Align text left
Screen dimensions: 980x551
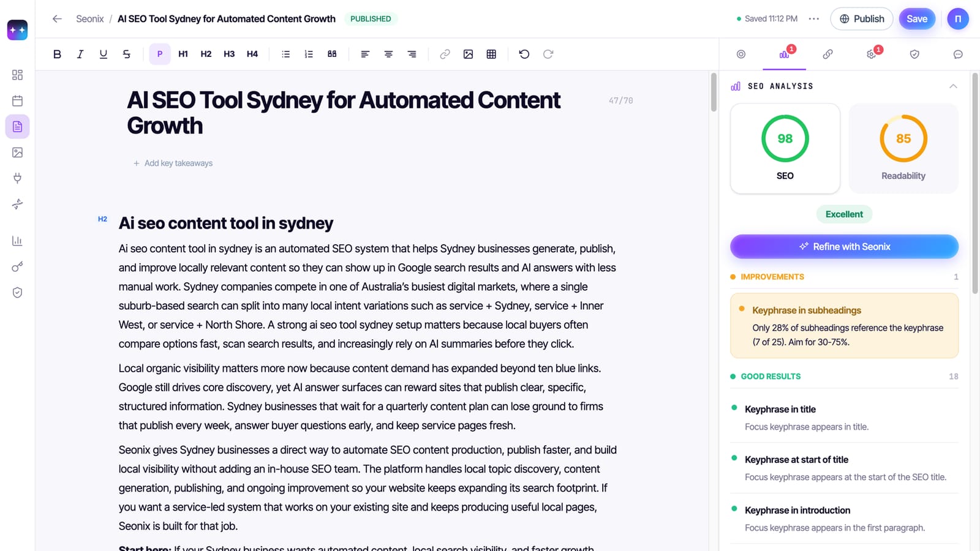tap(365, 54)
